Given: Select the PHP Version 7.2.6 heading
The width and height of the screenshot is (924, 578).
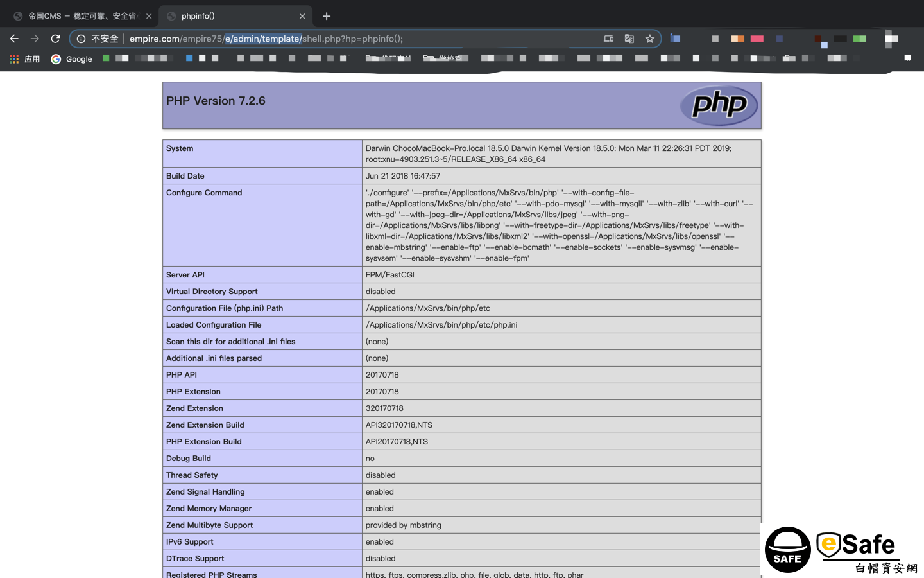Looking at the screenshot, I should tap(216, 101).
